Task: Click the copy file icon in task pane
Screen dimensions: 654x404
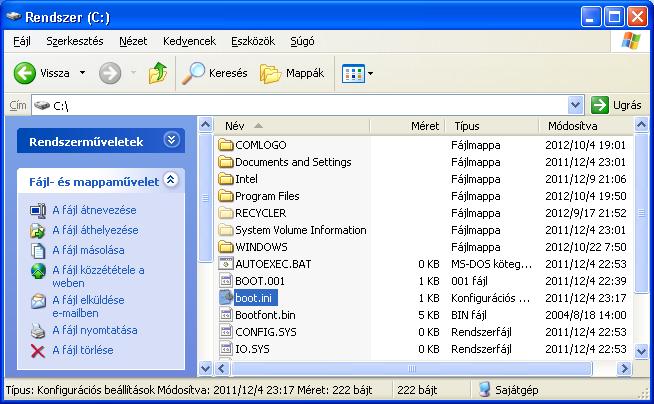Action: [38, 250]
